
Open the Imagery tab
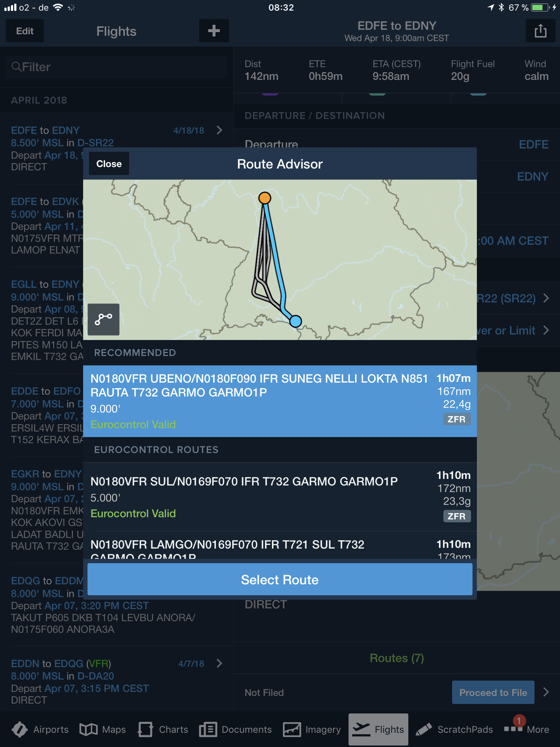(x=312, y=729)
